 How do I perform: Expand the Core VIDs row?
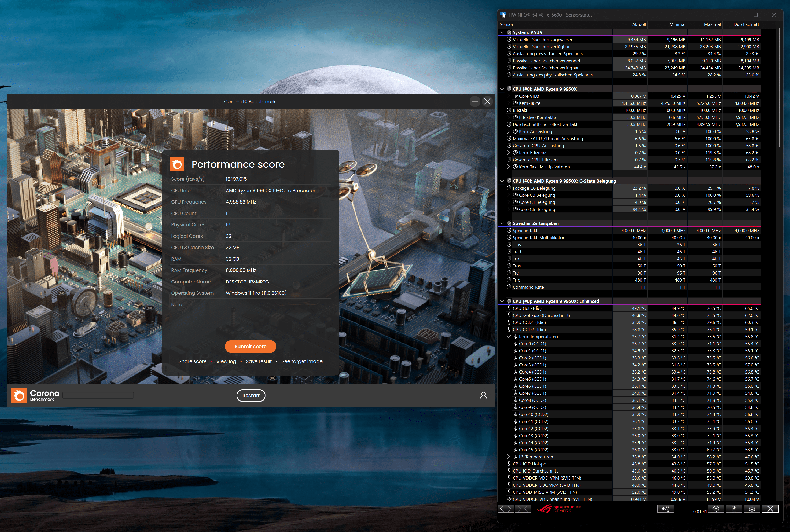(x=508, y=96)
